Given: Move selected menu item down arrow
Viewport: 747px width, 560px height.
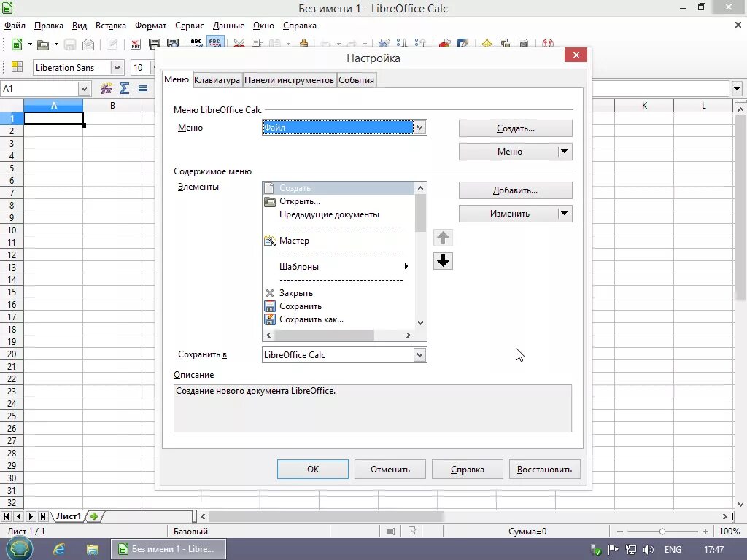Looking at the screenshot, I should point(443,261).
